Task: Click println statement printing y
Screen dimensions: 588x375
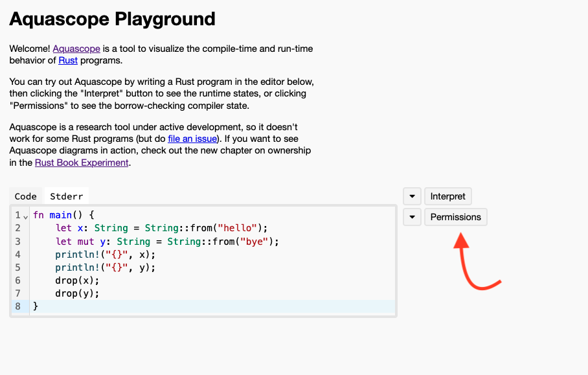Action: pos(105,267)
